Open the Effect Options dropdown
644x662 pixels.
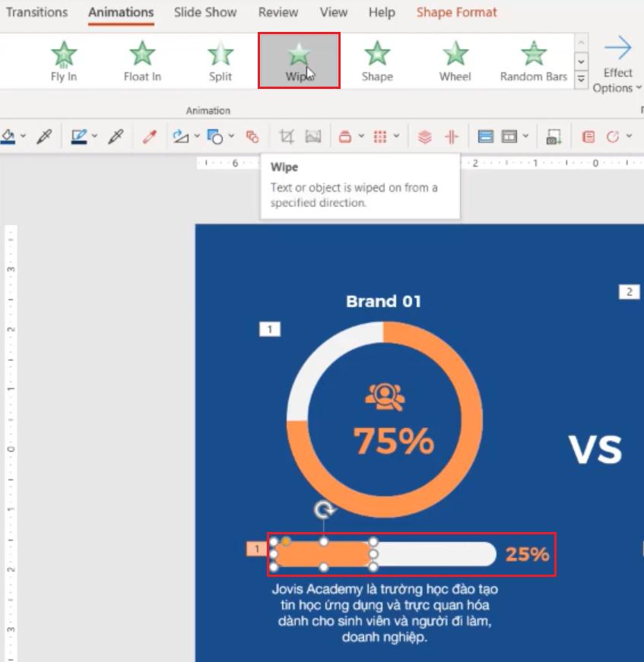617,68
